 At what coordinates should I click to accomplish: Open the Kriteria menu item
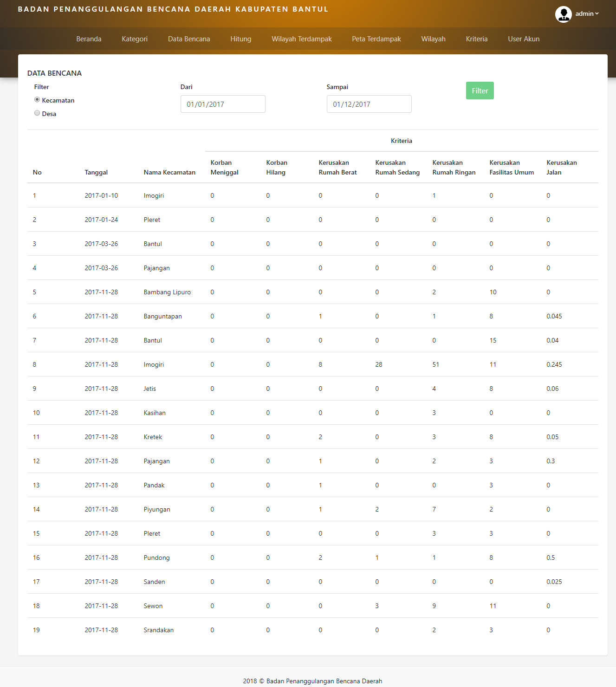pos(477,39)
